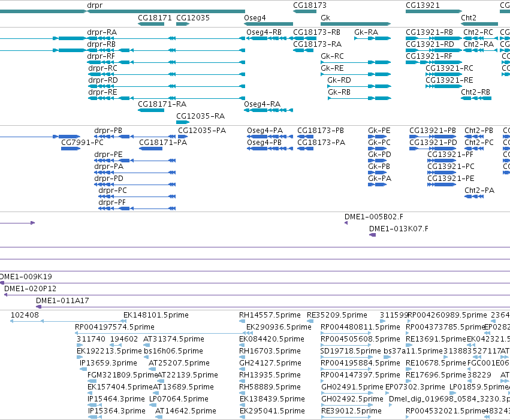Select protein CG12035-PA
Screen dimensions: 510x420
tap(201, 131)
